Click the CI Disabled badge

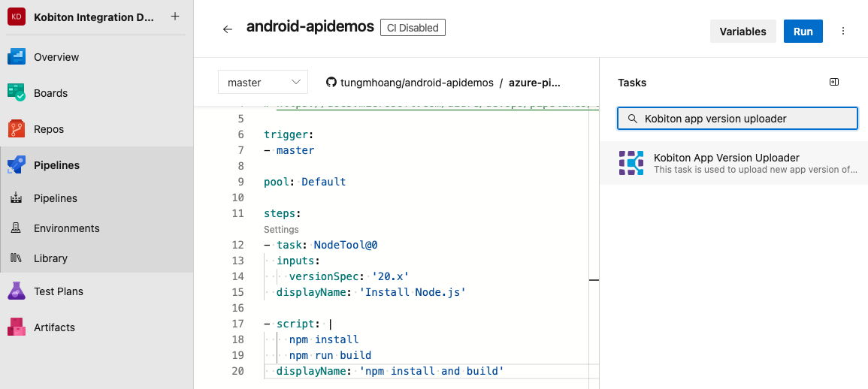413,28
